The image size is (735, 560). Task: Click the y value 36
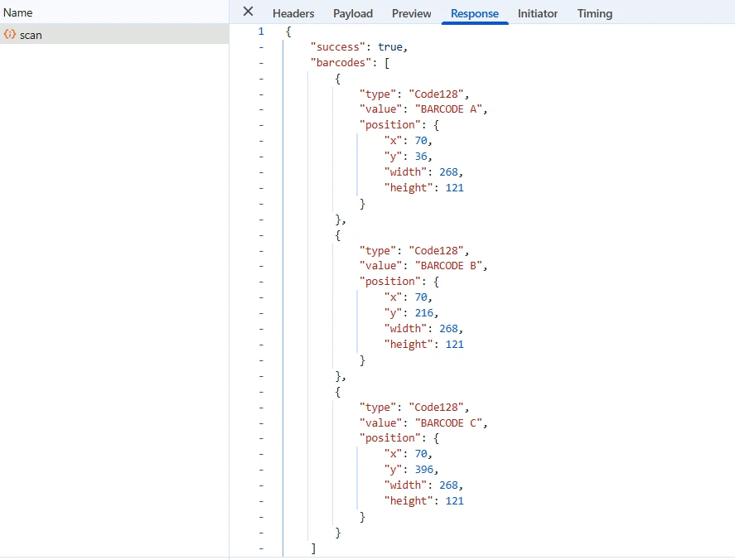422,157
